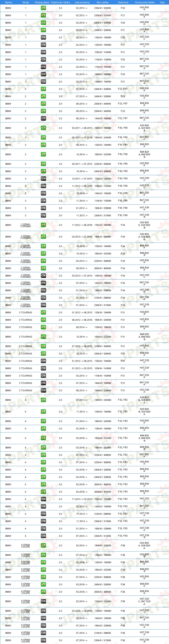Select diesel ON icon for 3 Gran Turismo 210kW

(43, 298)
